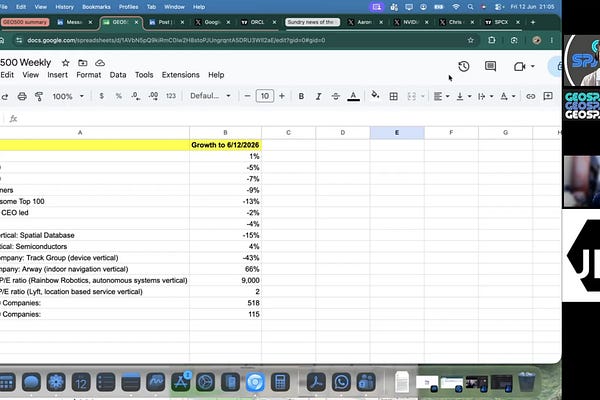Screen dimensions: 600x400
Task: Toggle italic formatting
Action: coord(318,96)
